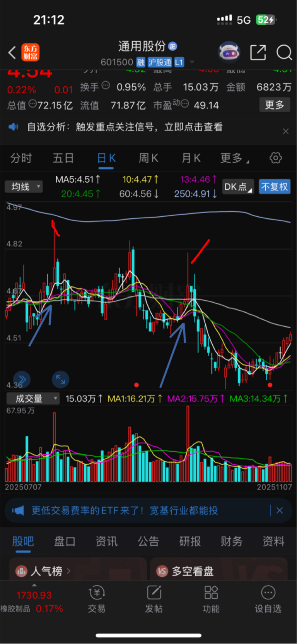Screen dimensions: 297x644
Task: Tap the info icon beside 市盈动
Action: (185, 103)
